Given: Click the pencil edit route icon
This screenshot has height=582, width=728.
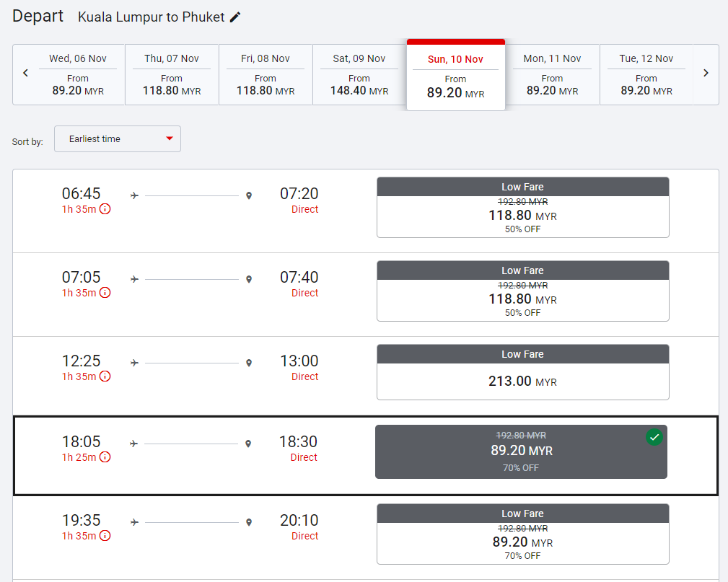Looking at the screenshot, I should (235, 17).
